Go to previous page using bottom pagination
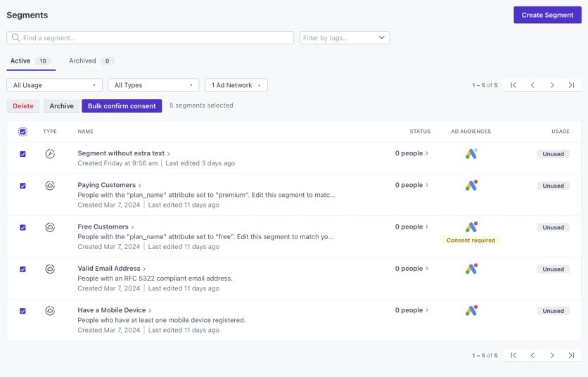 (x=532, y=355)
